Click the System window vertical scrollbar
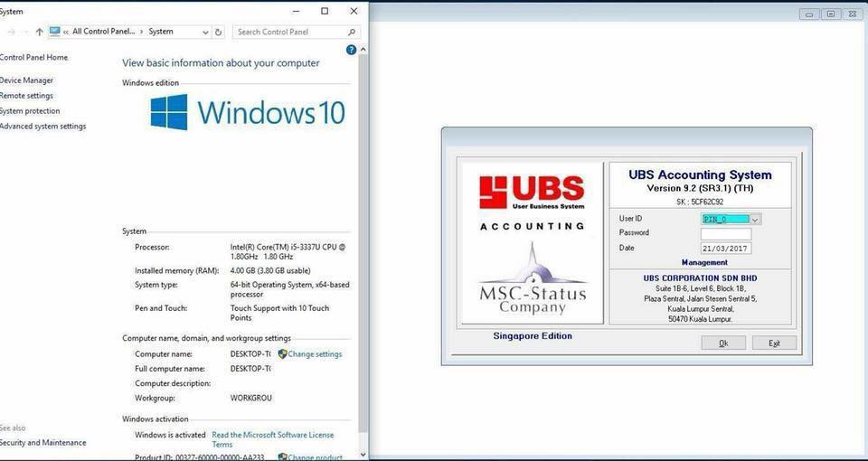 (363, 243)
